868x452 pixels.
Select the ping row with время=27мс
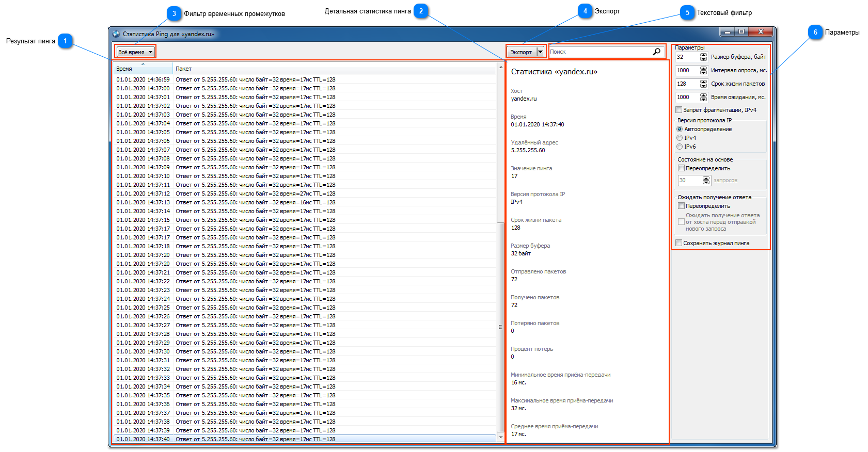305,193
